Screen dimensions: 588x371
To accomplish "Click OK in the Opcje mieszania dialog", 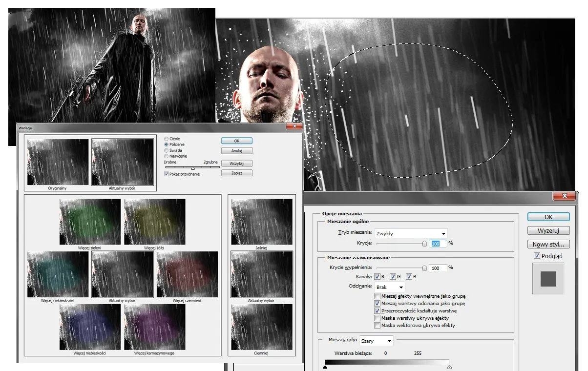I will tap(548, 217).
